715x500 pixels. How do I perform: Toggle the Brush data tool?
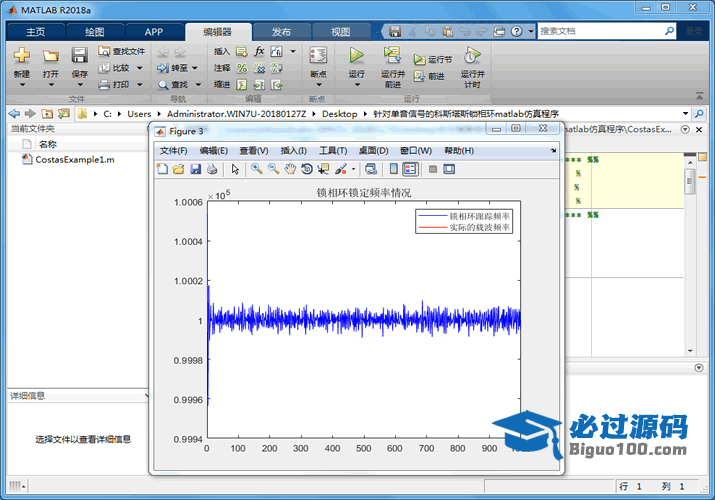[341, 169]
